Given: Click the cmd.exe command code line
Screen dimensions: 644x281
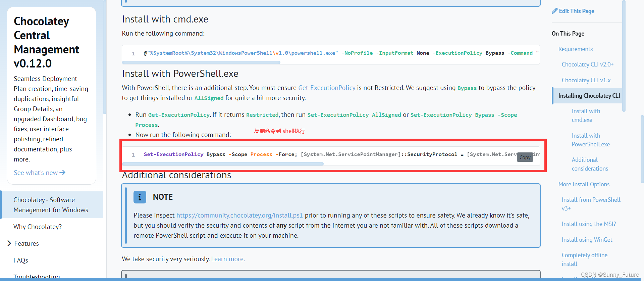Looking at the screenshot, I should [341, 53].
